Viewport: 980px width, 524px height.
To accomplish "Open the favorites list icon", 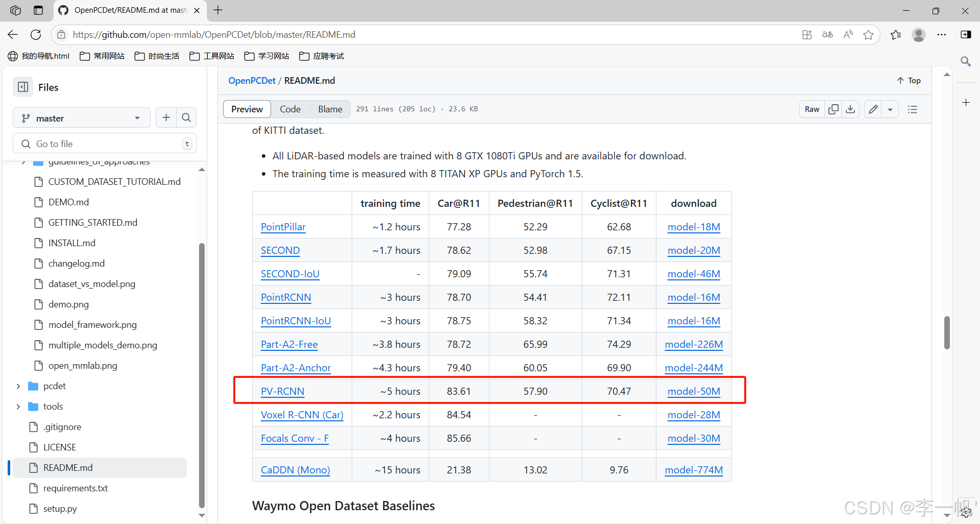I will [x=896, y=35].
